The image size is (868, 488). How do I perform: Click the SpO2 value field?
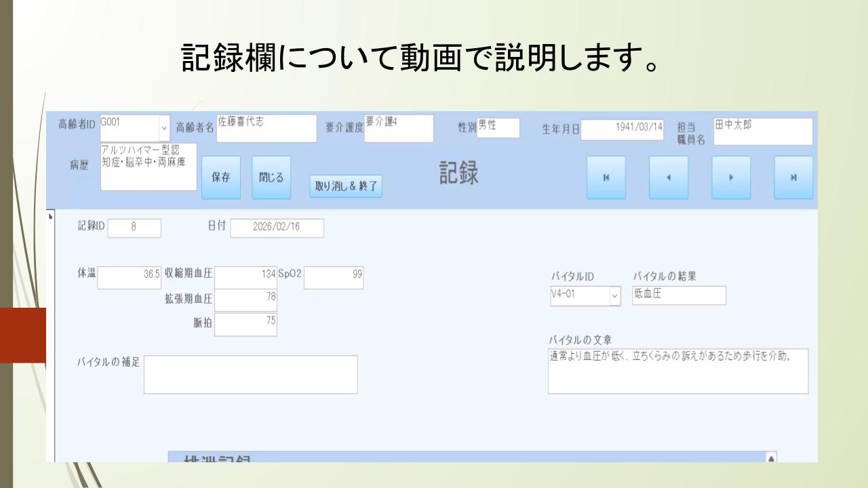334,278
